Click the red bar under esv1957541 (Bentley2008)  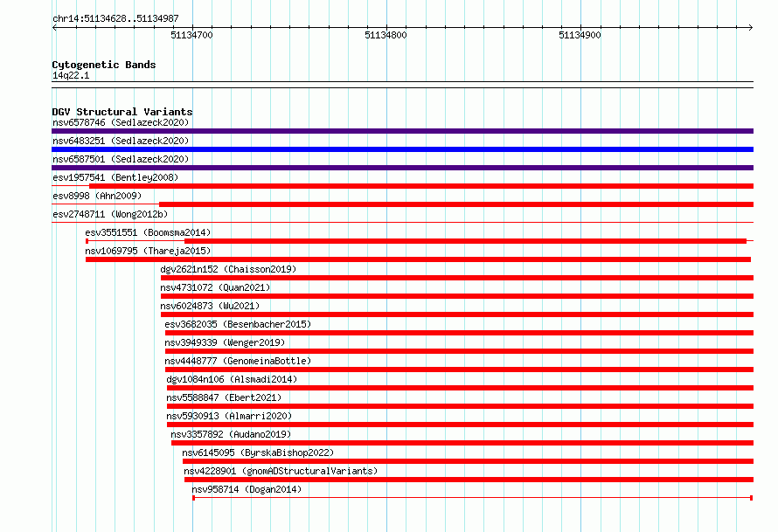pyautogui.click(x=421, y=186)
